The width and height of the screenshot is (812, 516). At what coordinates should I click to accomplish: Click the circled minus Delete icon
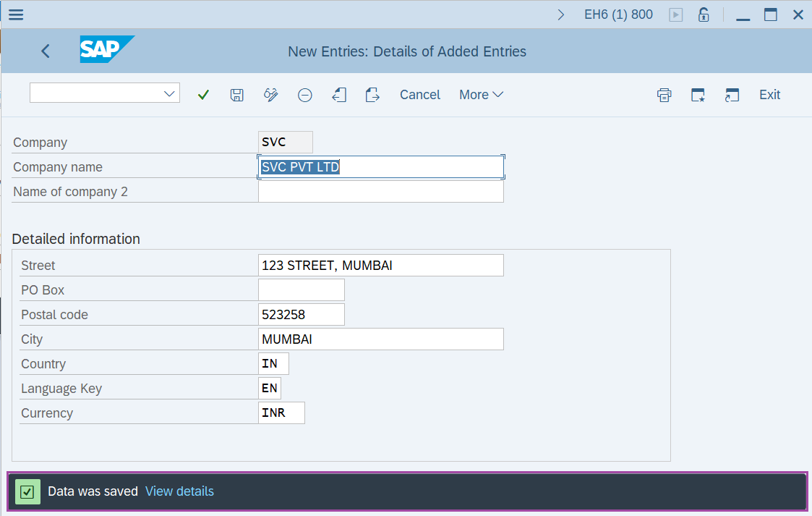tap(304, 94)
